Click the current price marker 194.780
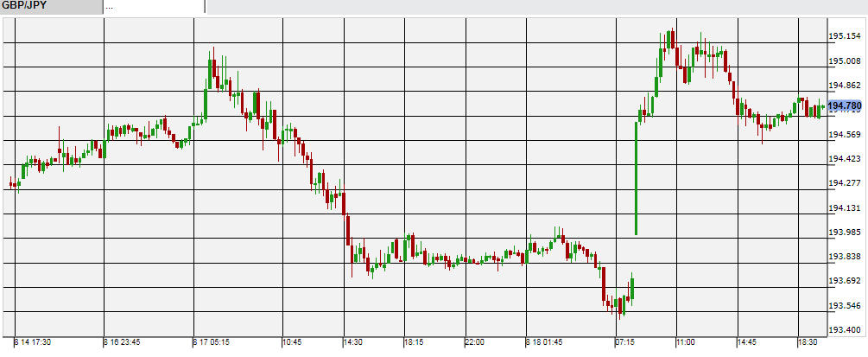This screenshot has height=357, width=868. pos(845,106)
